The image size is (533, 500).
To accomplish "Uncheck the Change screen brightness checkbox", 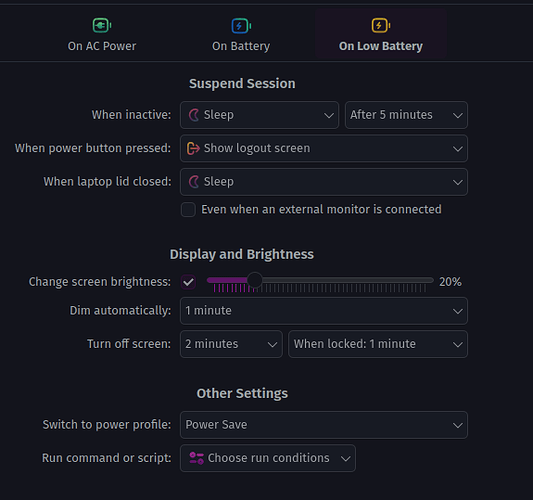I will [x=188, y=282].
